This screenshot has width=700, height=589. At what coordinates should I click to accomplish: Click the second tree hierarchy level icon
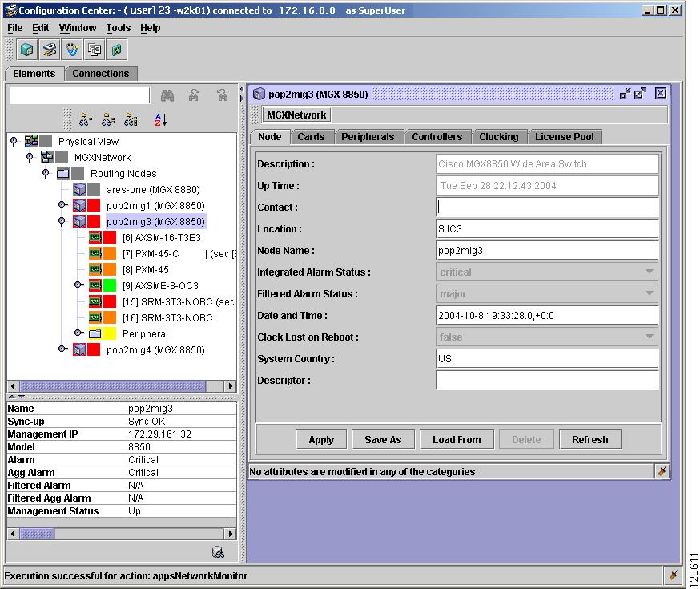[x=108, y=119]
